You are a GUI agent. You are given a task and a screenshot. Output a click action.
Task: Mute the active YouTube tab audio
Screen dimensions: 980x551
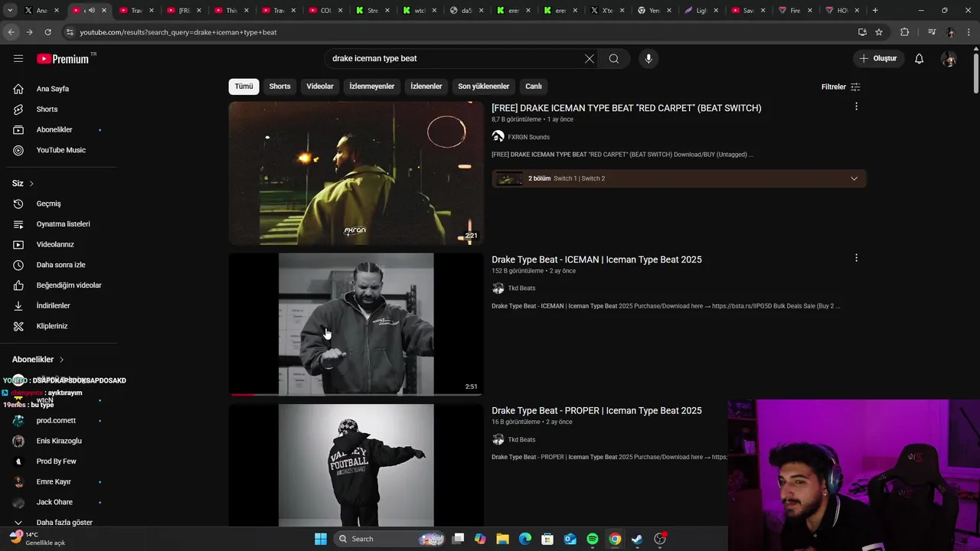[x=91, y=11]
